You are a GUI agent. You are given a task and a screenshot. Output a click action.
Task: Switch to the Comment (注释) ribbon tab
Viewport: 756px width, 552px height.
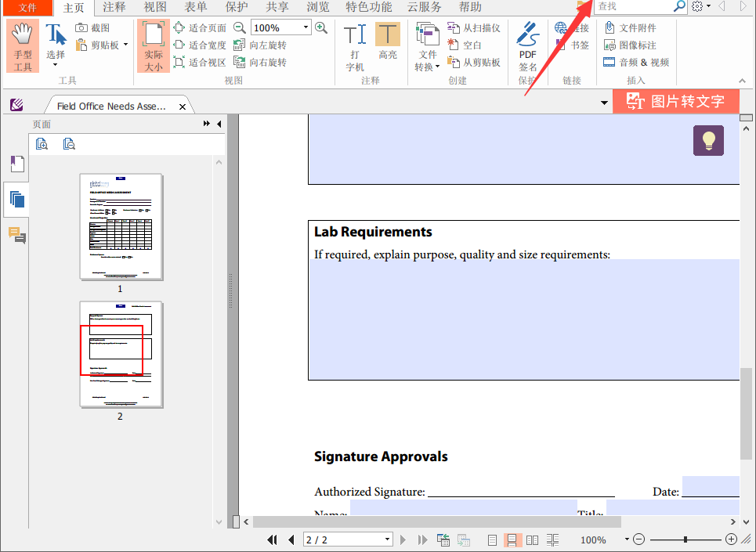[114, 8]
